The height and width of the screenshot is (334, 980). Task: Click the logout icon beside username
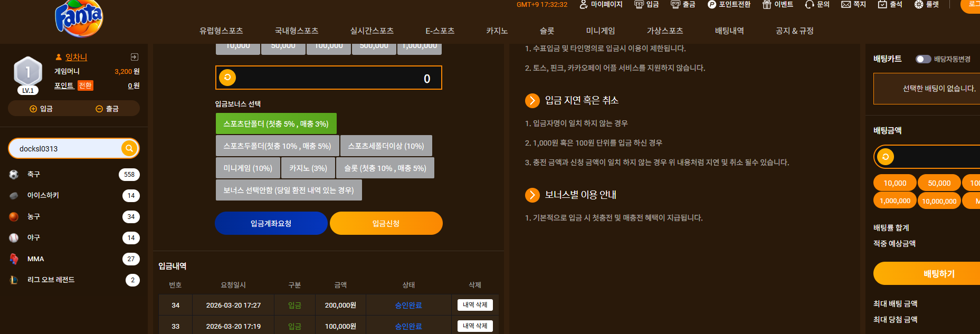click(135, 57)
